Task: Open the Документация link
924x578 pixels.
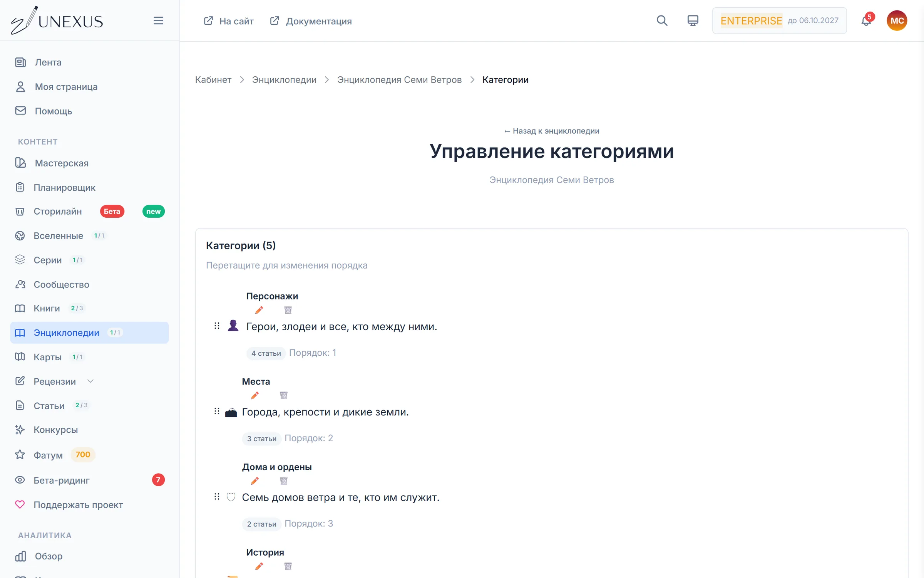Action: tap(311, 21)
